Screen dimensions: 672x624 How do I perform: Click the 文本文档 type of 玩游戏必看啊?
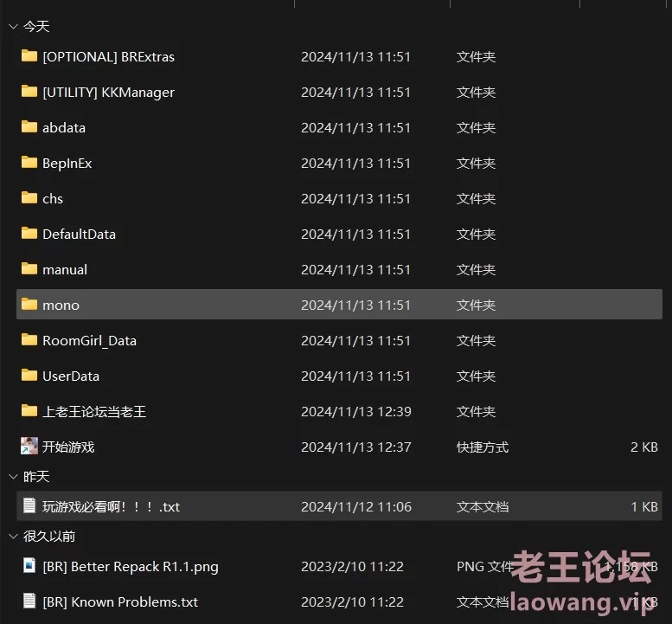pos(483,507)
